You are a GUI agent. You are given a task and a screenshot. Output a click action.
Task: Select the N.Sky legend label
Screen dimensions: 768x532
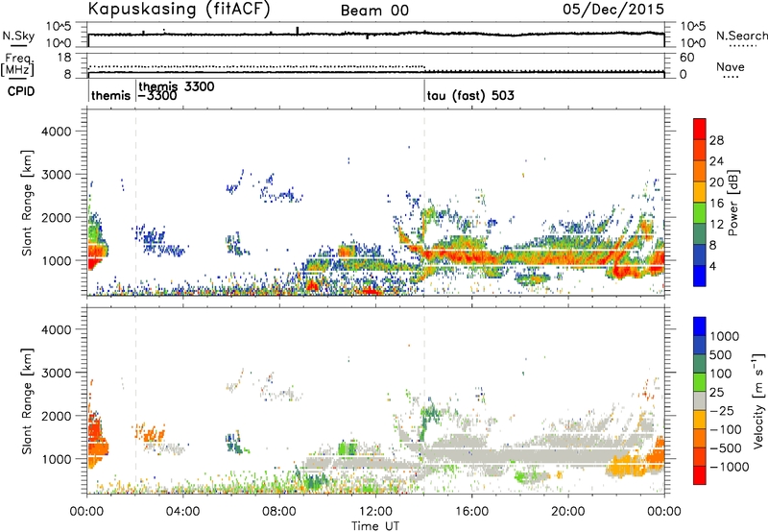(x=18, y=36)
